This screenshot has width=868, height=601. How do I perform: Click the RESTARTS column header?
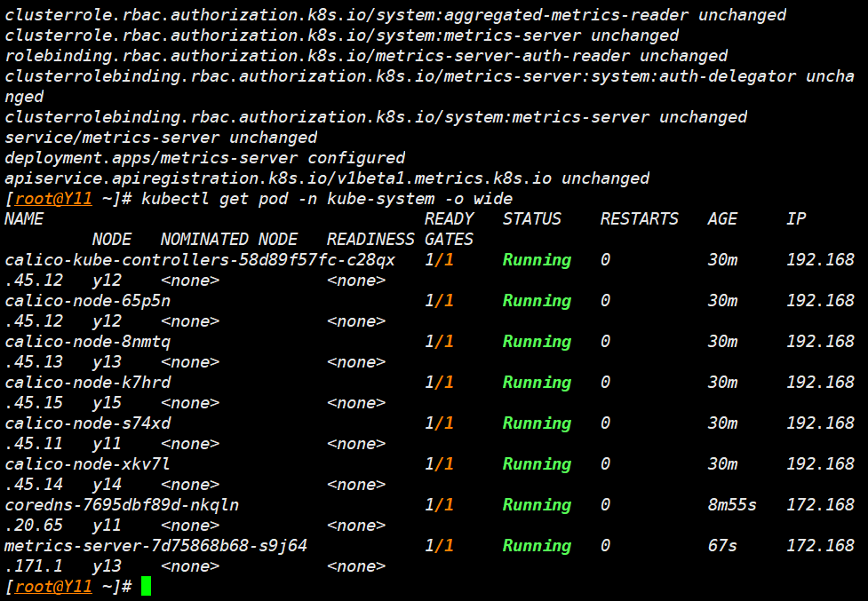(639, 219)
